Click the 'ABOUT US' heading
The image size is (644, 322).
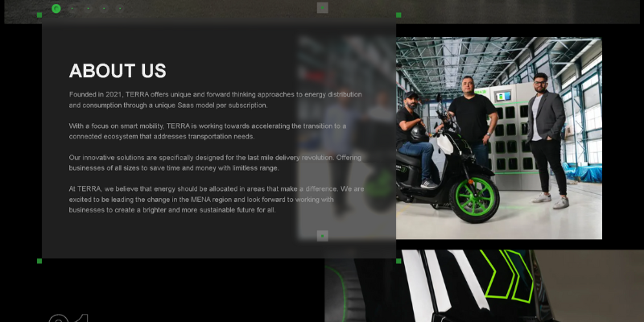click(x=118, y=71)
